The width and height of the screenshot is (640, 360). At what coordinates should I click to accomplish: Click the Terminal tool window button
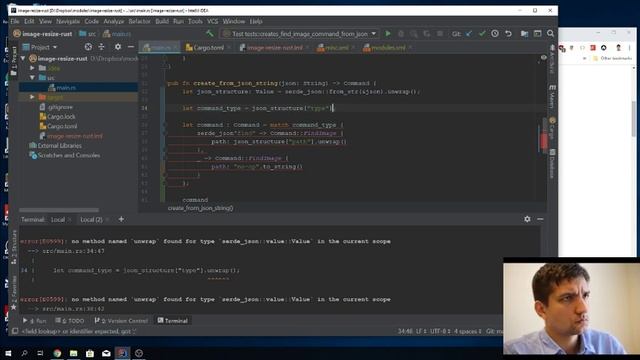173,321
